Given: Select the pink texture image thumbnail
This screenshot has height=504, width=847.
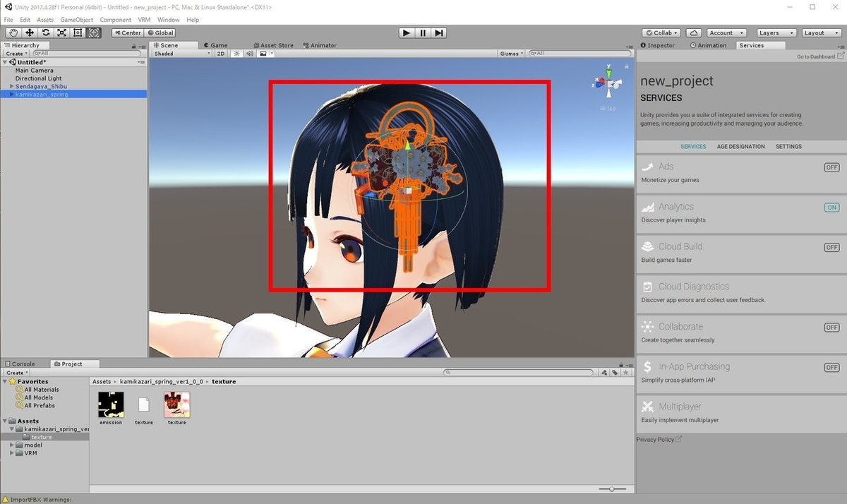Looking at the screenshot, I should click(176, 404).
